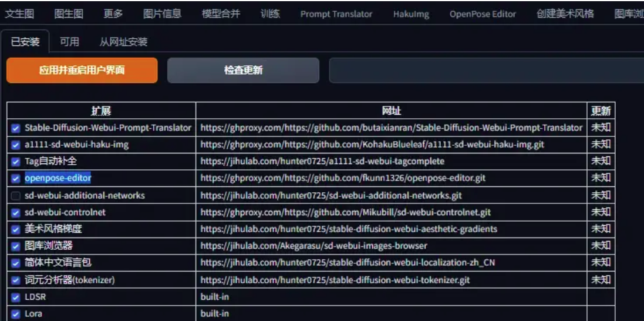
Task: Switch to the HakuImg tab
Action: pyautogui.click(x=411, y=14)
